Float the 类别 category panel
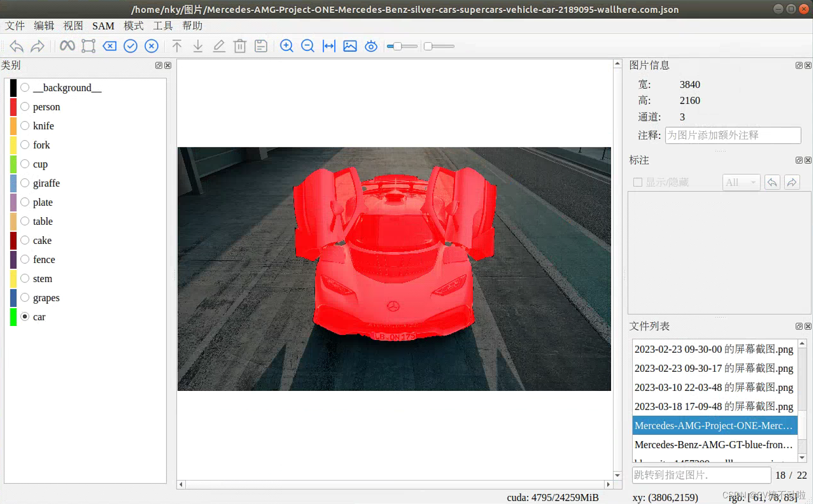Screen dimensions: 813x504 tap(159, 65)
